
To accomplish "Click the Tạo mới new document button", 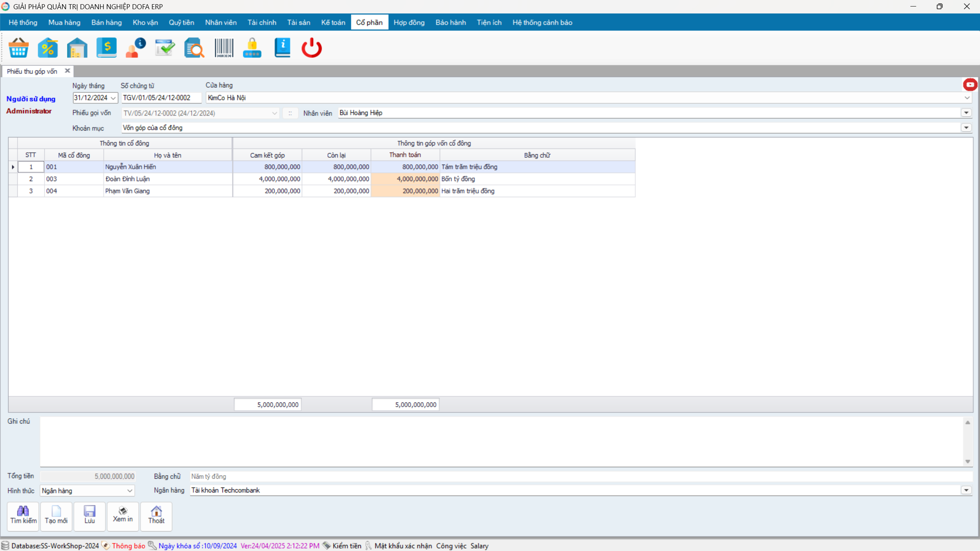I will (x=56, y=516).
